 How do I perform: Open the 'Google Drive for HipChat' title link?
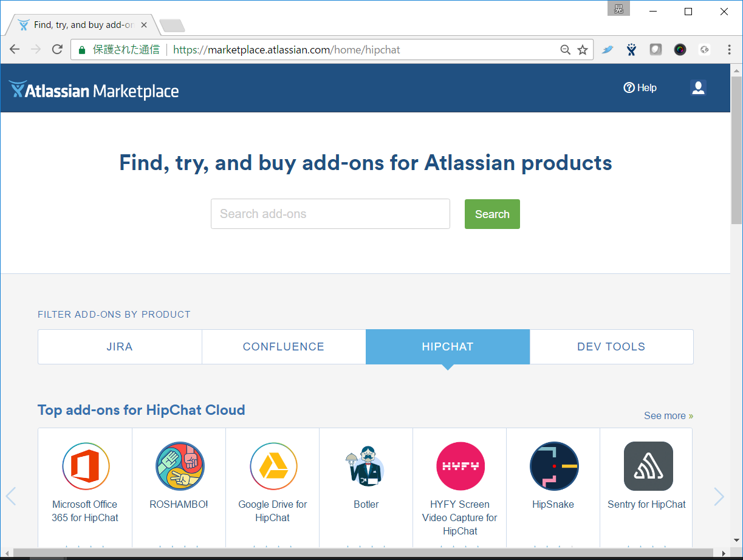click(x=273, y=511)
